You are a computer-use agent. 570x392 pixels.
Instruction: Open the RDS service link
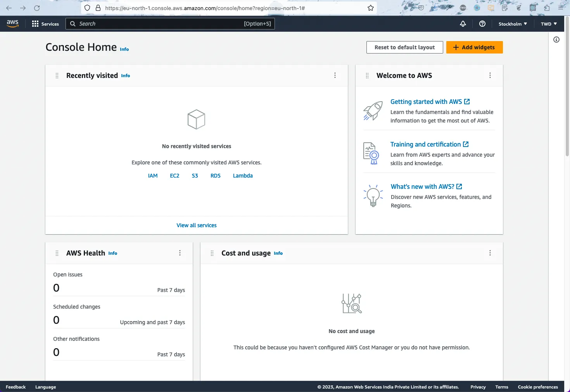pos(216,176)
